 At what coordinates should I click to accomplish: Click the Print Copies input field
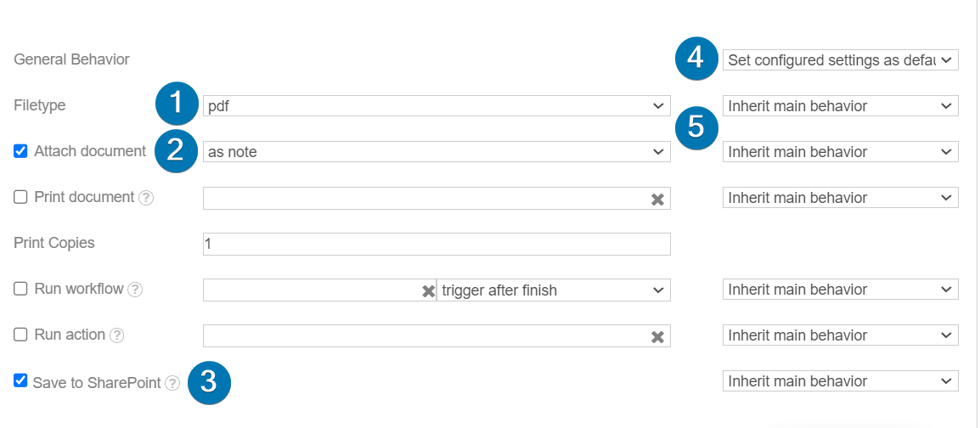pyautogui.click(x=436, y=244)
